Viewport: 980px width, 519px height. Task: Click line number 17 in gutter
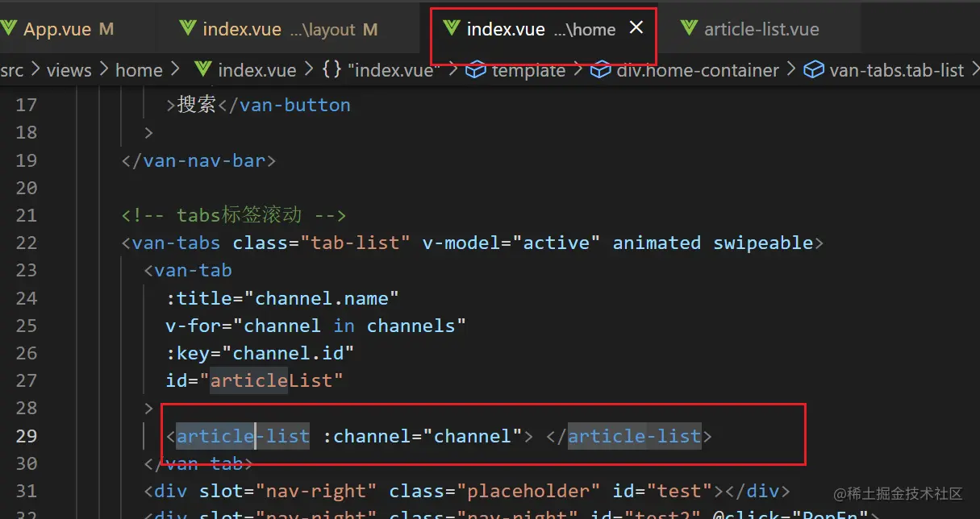click(x=27, y=105)
